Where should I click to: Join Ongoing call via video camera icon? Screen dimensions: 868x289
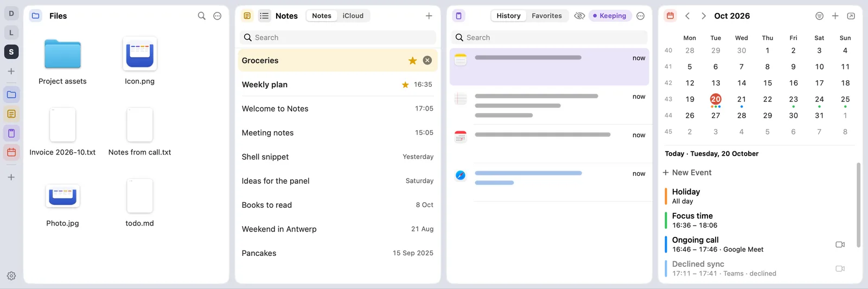tap(840, 245)
